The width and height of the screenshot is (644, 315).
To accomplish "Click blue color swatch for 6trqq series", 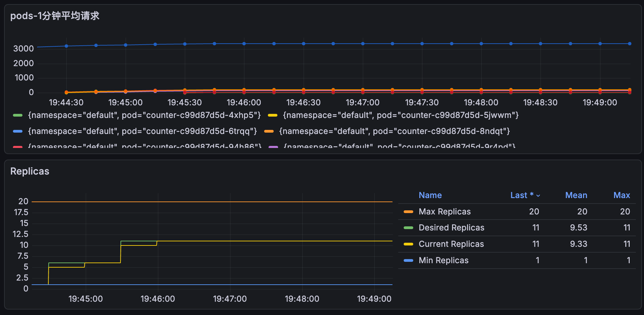I will pyautogui.click(x=18, y=131).
